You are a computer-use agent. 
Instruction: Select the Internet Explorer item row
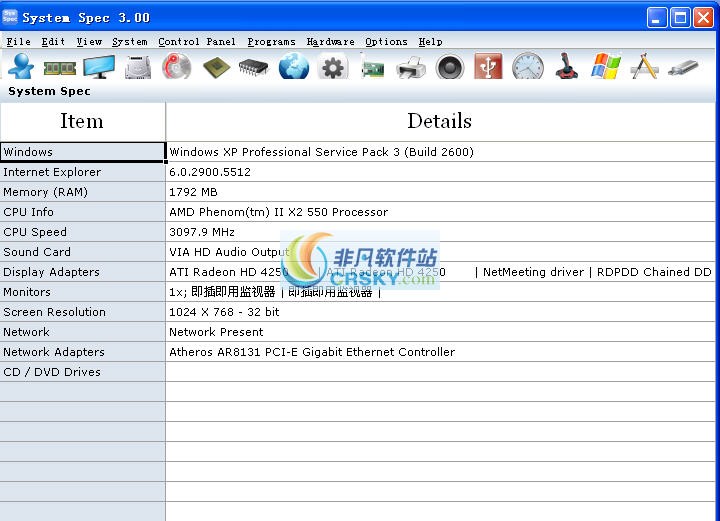tap(83, 172)
